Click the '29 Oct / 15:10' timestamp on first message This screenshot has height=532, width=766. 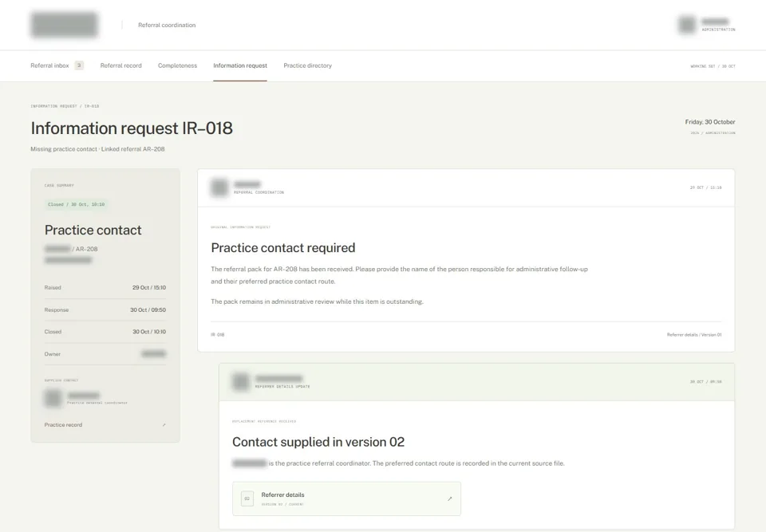pos(705,187)
